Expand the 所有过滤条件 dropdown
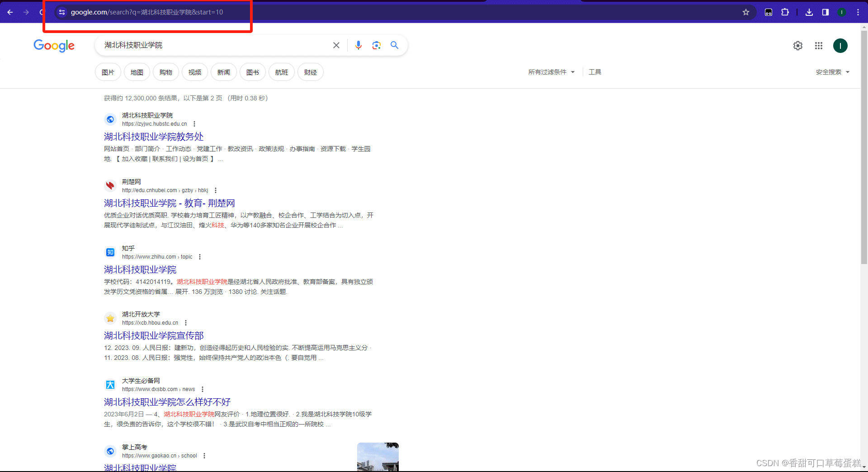The height and width of the screenshot is (472, 868). (x=552, y=72)
